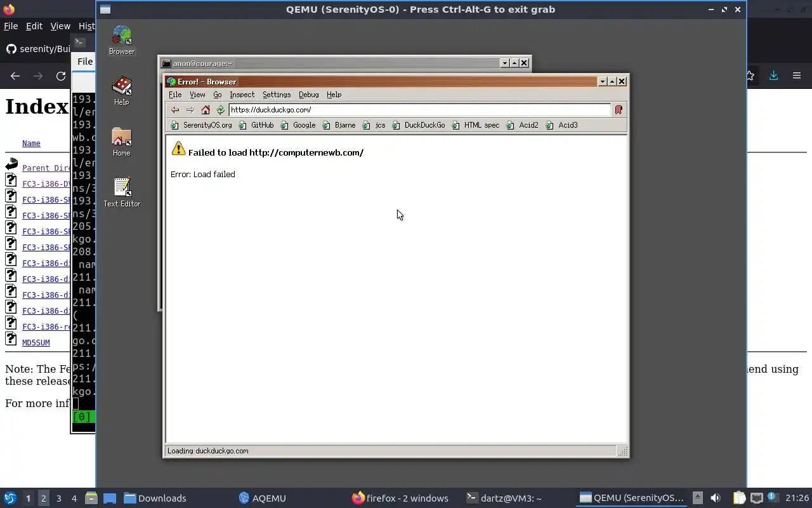Viewport: 812px width, 508px height.
Task: Click the Name column header link
Action: pos(31,144)
